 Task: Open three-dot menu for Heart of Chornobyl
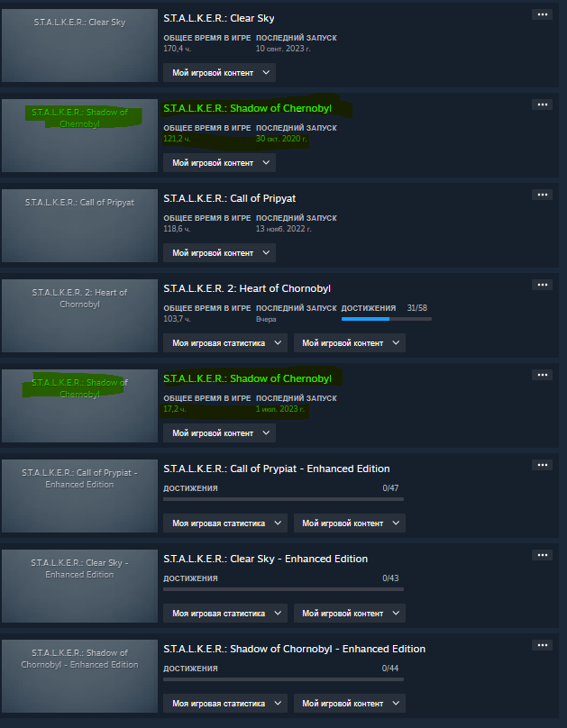coord(542,285)
